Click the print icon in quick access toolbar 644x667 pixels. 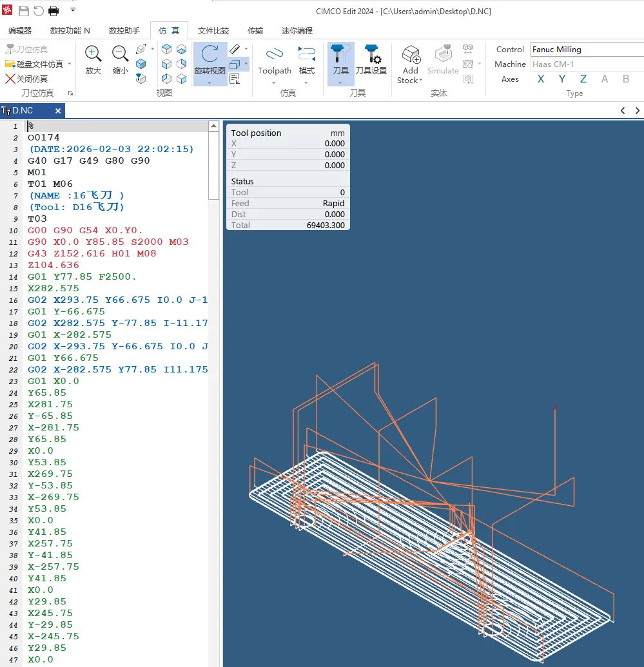point(54,11)
